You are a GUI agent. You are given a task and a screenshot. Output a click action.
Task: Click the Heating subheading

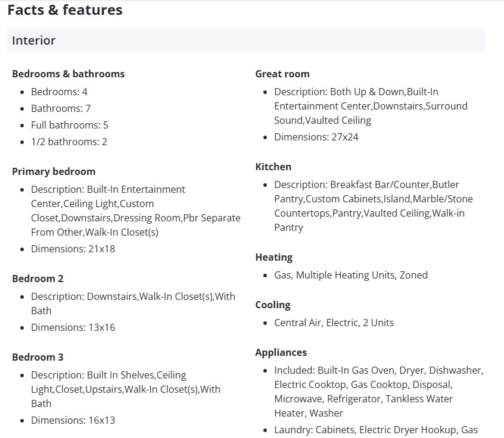click(274, 257)
